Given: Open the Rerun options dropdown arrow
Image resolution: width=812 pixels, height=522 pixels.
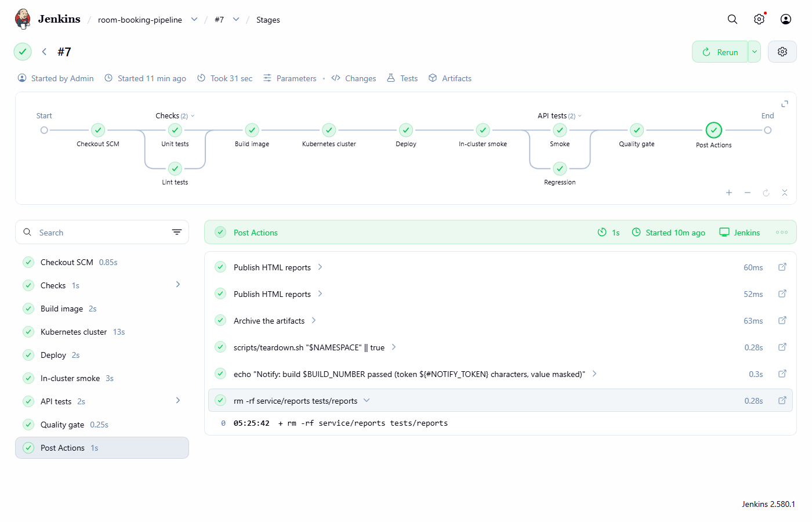Looking at the screenshot, I should click(754, 52).
